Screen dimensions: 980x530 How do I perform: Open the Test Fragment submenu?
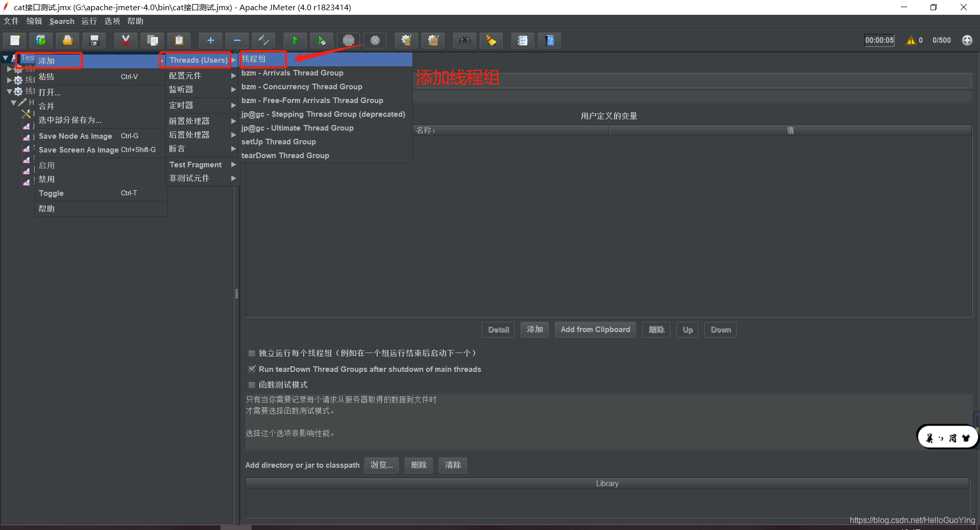click(202, 164)
